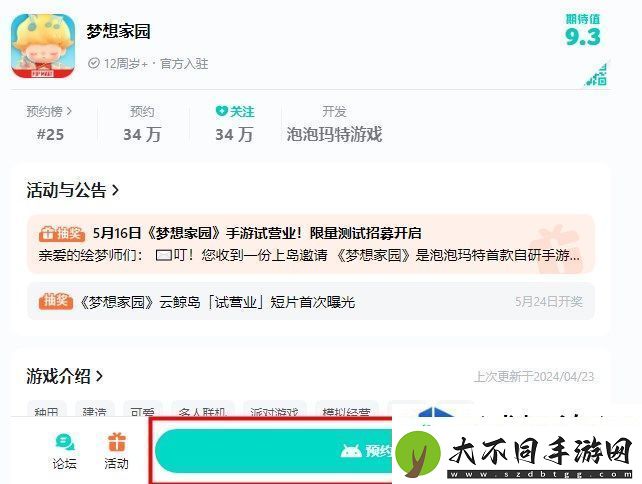Open the 云鲸岛「试营业」短片 announcement

311,301
